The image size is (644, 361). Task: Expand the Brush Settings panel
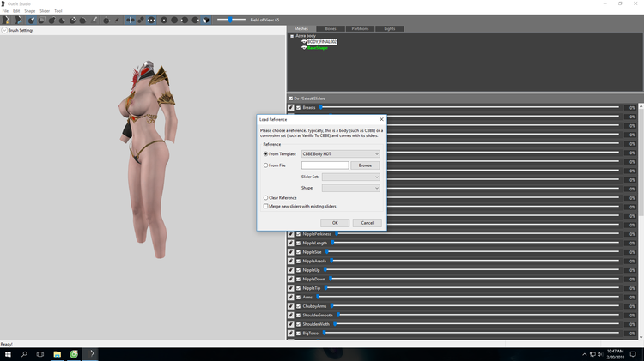4,30
